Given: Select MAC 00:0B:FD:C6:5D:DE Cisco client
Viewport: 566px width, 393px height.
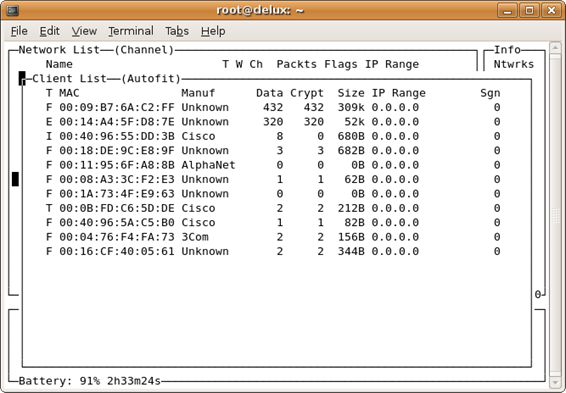Looking at the screenshot, I should (273, 208).
